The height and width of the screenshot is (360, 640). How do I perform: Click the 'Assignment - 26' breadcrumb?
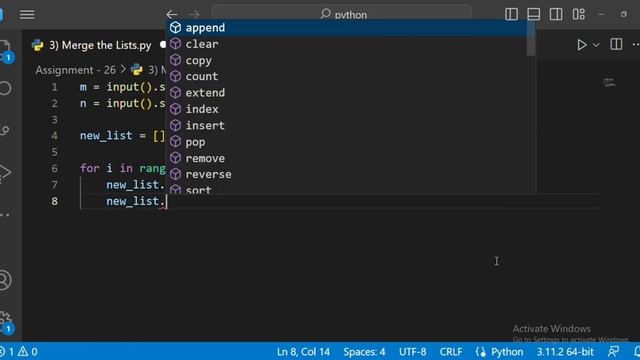click(x=76, y=70)
